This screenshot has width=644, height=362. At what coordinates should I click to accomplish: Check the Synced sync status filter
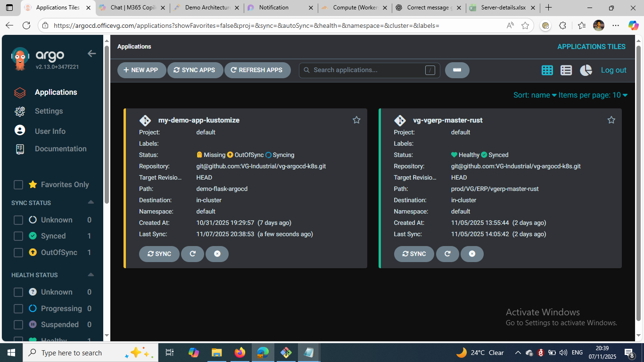coord(18,236)
